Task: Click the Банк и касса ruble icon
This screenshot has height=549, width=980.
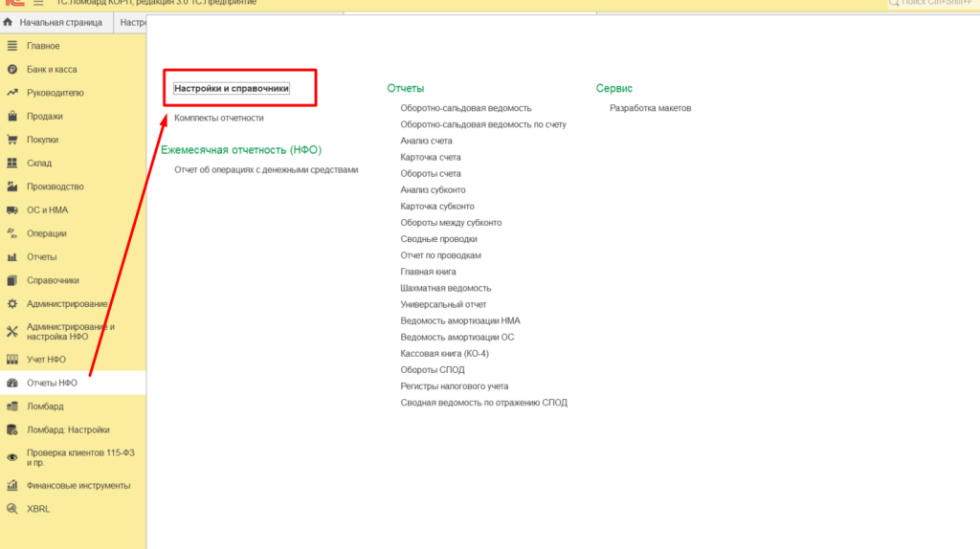Action: 12,70
